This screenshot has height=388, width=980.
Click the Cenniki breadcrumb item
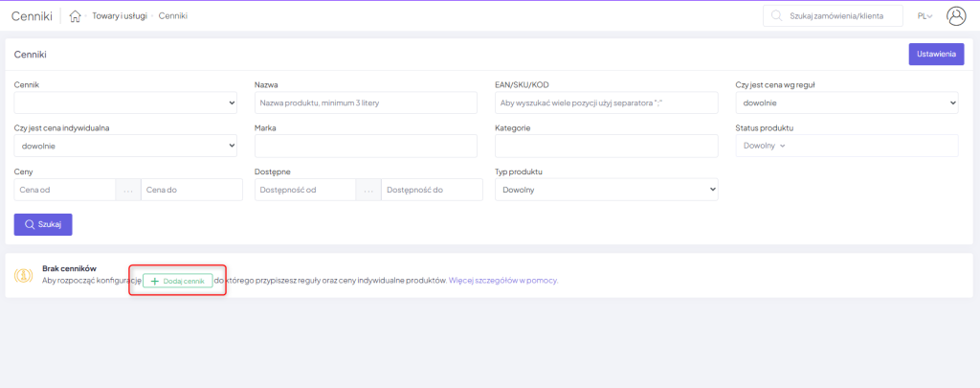pos(173,16)
